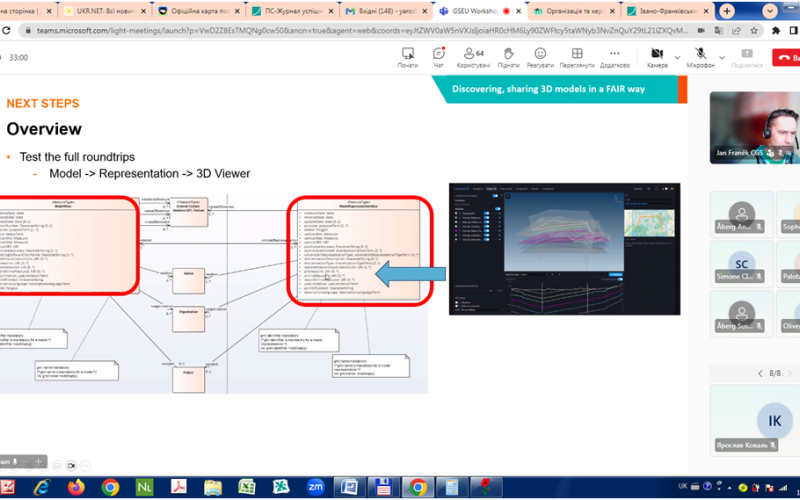
Task: Switch to the ПС-Журнал tab
Action: (293, 11)
